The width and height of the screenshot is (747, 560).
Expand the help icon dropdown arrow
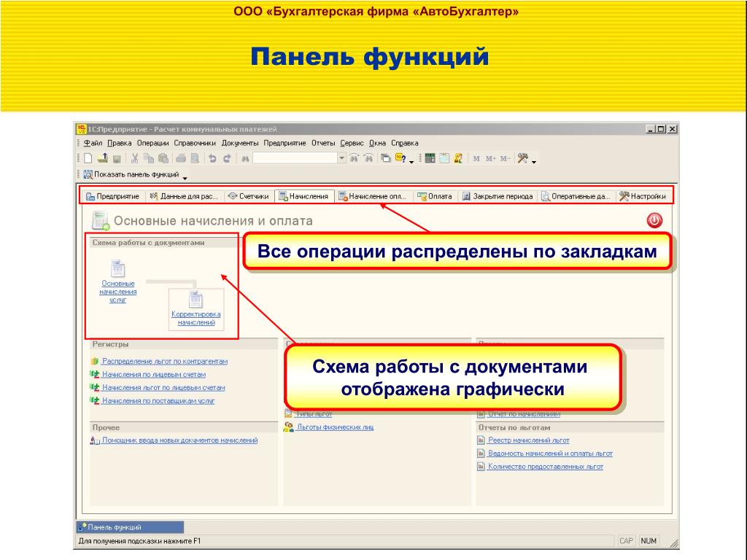[411, 161]
